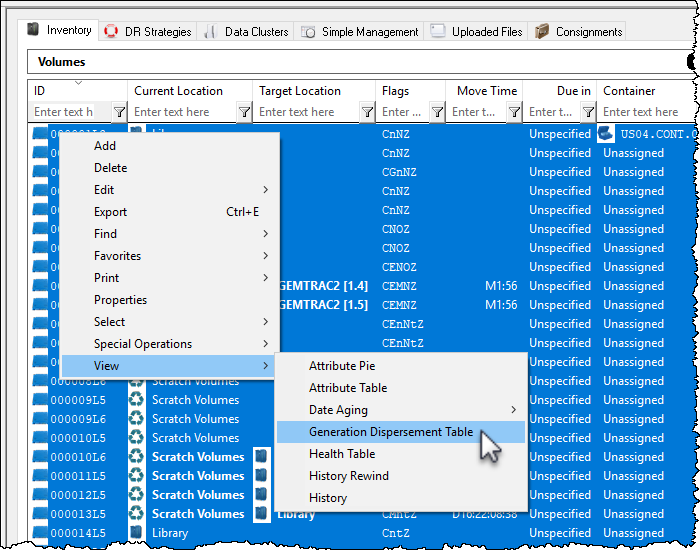Click the Uploaded Files tab icon
This screenshot has height=550, width=700.
pos(438,31)
